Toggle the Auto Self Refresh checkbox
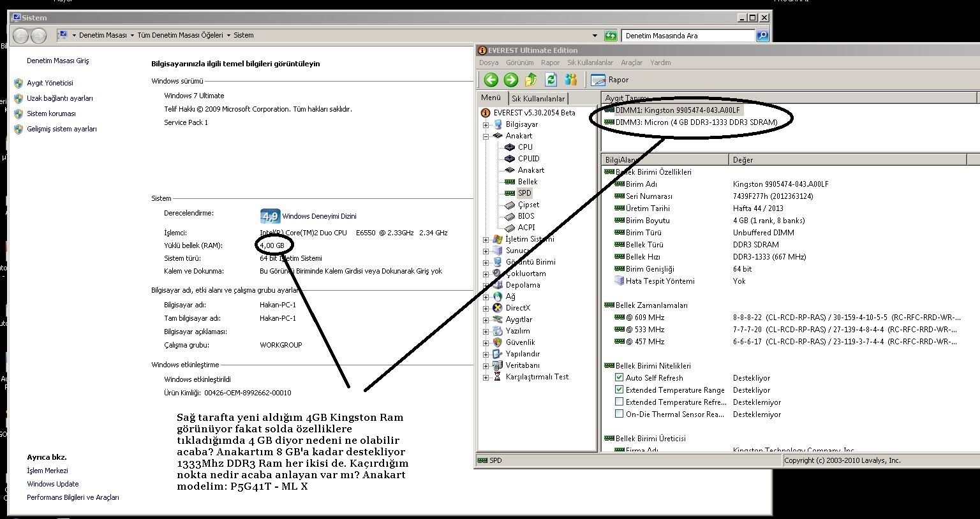980x519 pixels. point(619,378)
